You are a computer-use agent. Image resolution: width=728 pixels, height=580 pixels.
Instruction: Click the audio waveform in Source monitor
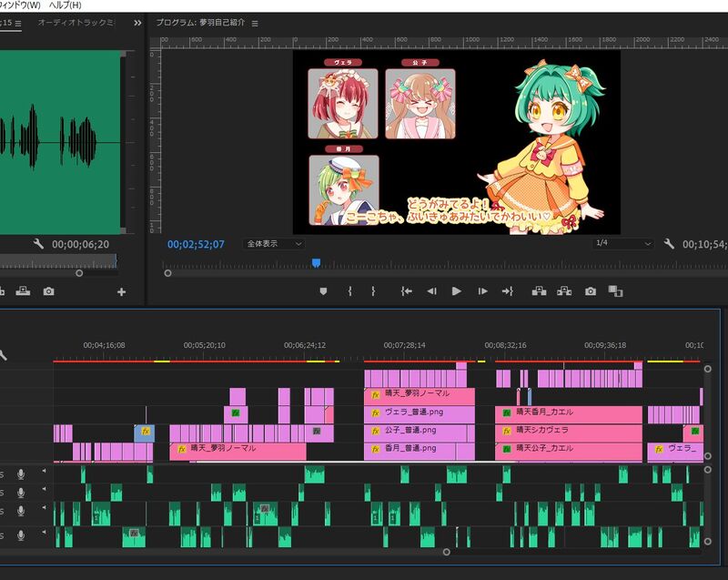tap(60, 143)
